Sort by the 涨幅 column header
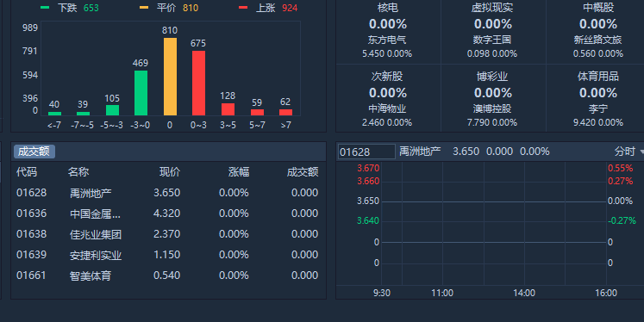 pyautogui.click(x=239, y=172)
